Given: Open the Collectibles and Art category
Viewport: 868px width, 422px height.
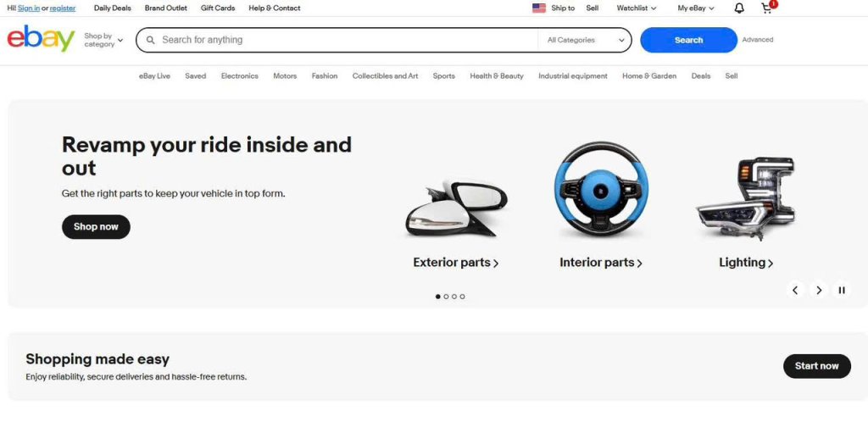Looking at the screenshot, I should 385,76.
